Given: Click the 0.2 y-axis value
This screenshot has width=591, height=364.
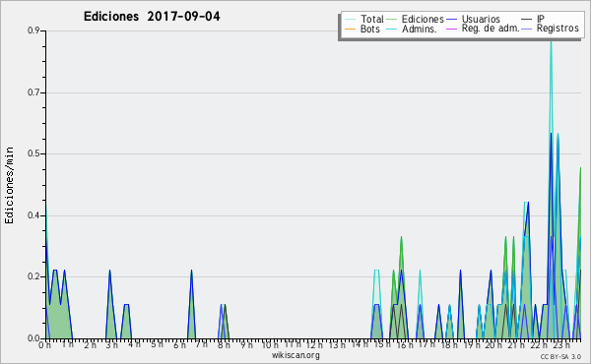Looking at the screenshot, I should coord(33,276).
